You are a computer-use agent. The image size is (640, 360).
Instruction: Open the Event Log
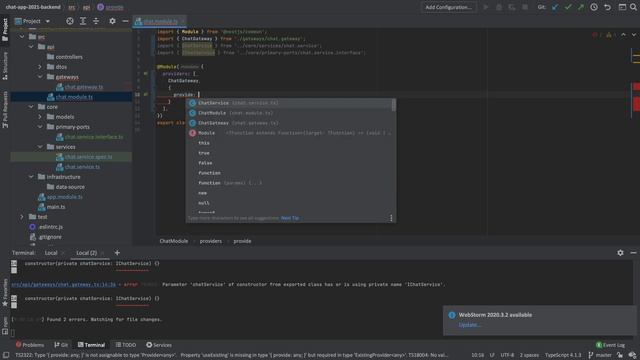pyautogui.click(x=610, y=345)
